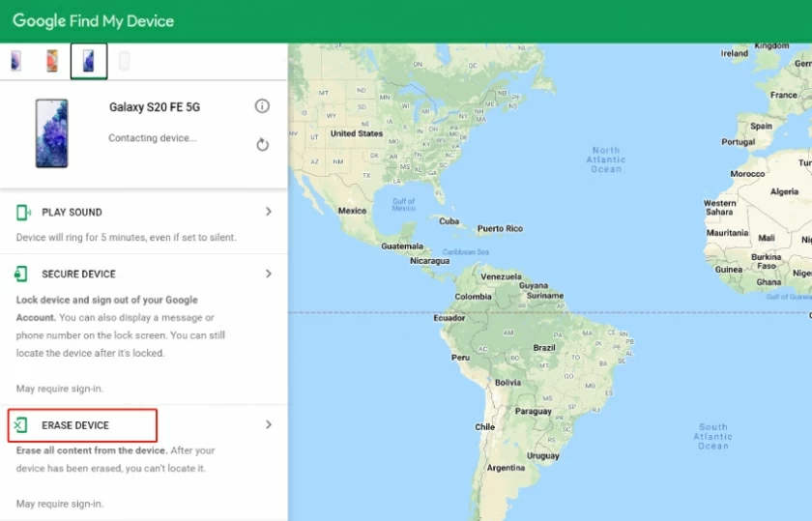Click 'May require sign-in' under Secure Device
The image size is (812, 521).
pos(60,389)
